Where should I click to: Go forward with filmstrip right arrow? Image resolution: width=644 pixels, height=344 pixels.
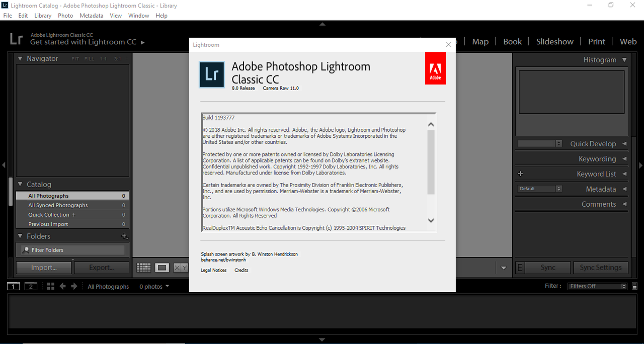74,286
